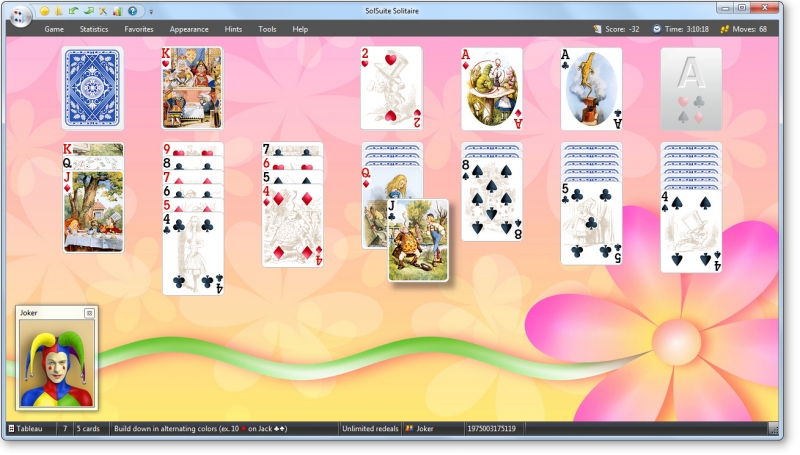Screen dimensions: 800x455
Task: Select the 4 of Diamonds in the third column
Action: [x=292, y=225]
